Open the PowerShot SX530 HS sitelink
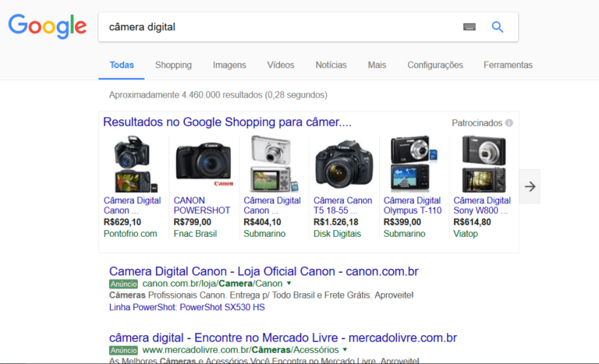The image size is (599, 364). coord(222,307)
